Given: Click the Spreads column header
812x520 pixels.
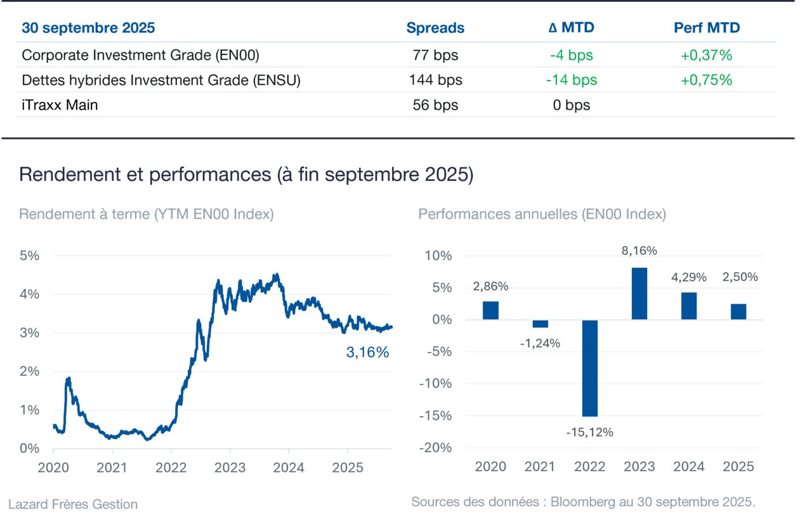Looking at the screenshot, I should coord(435,29).
